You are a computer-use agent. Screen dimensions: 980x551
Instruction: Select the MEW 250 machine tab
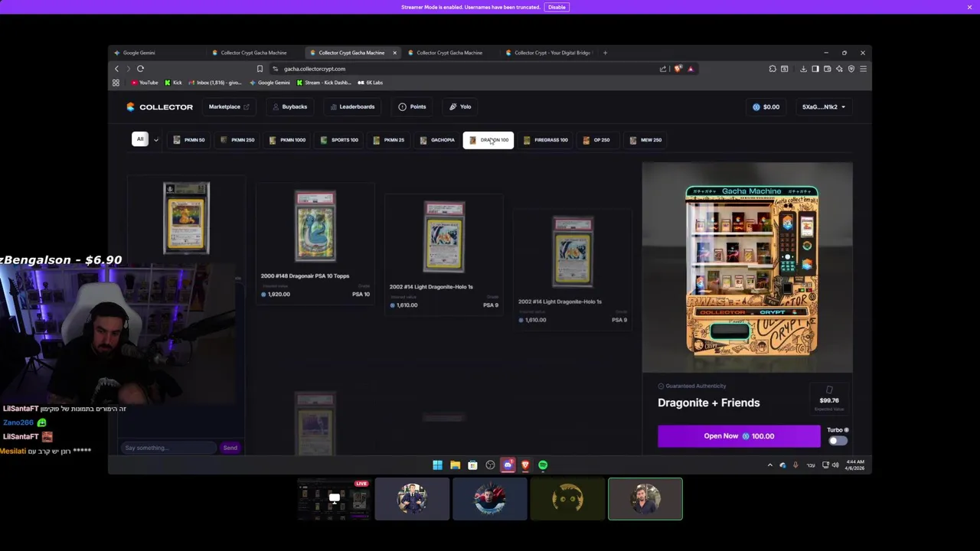(x=645, y=140)
